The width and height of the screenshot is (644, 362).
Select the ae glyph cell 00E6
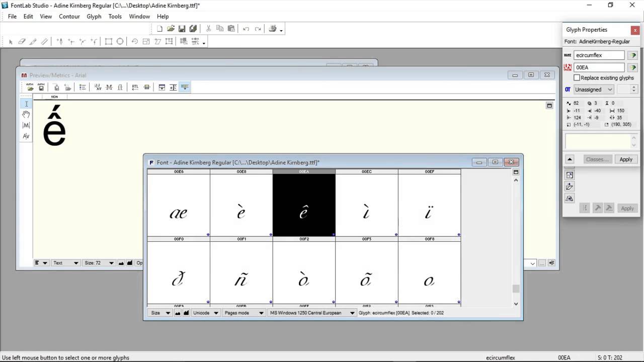click(179, 205)
